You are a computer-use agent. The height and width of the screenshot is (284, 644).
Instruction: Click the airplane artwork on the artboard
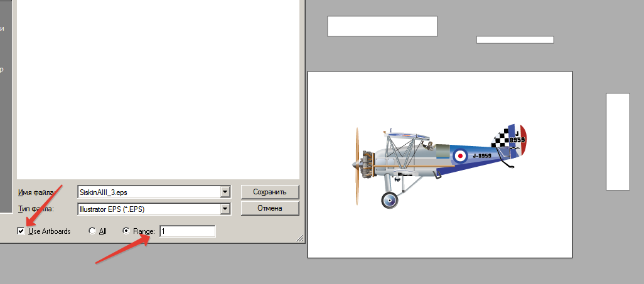439,166
